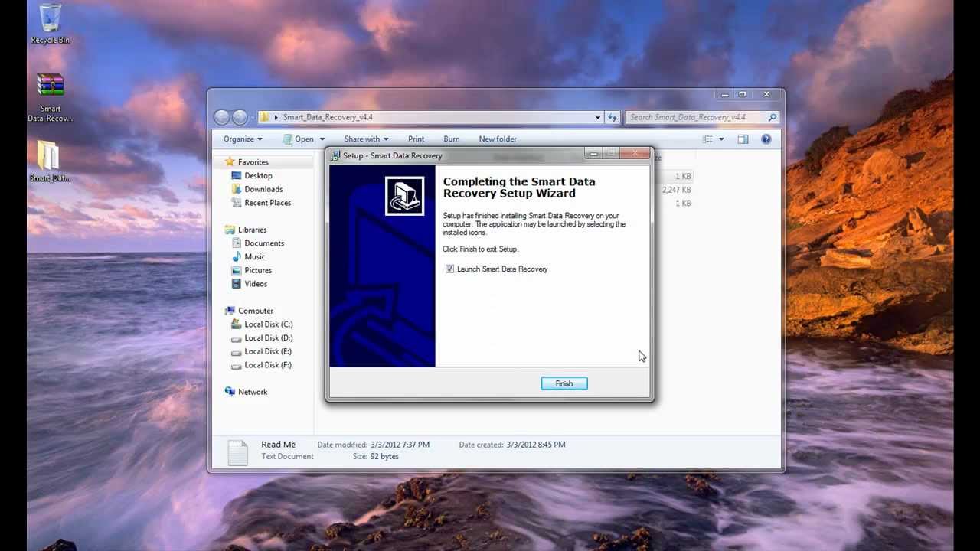
Task: Click the Finish button in setup wizard
Action: coord(564,383)
